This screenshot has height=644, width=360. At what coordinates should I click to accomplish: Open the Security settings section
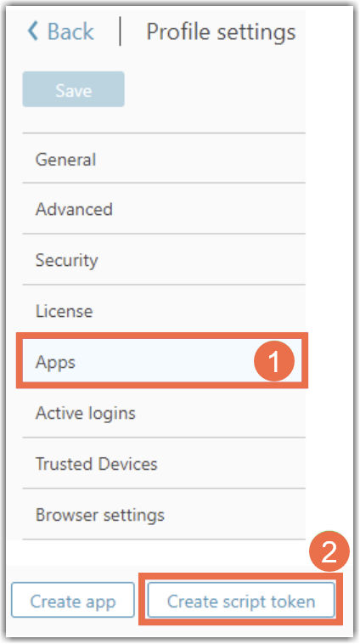(164, 260)
